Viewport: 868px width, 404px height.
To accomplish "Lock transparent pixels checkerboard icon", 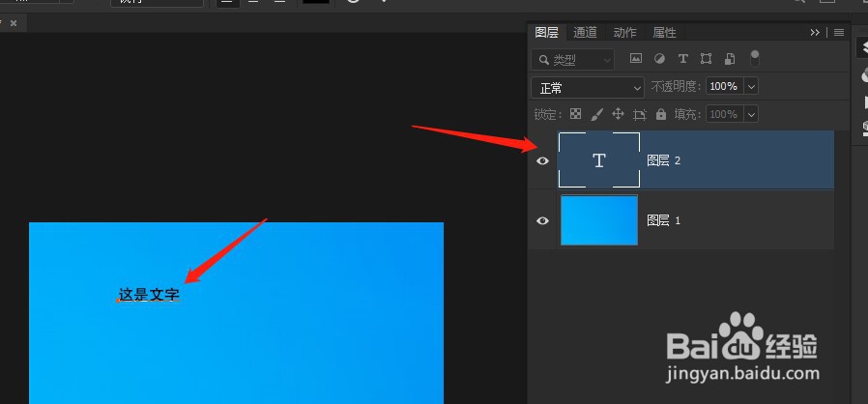I will pos(576,114).
